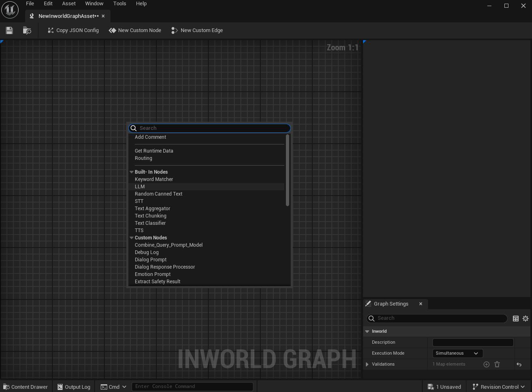The height and width of the screenshot is (392, 532).
Task: Click the Save asset icon
Action: pyautogui.click(x=9, y=30)
